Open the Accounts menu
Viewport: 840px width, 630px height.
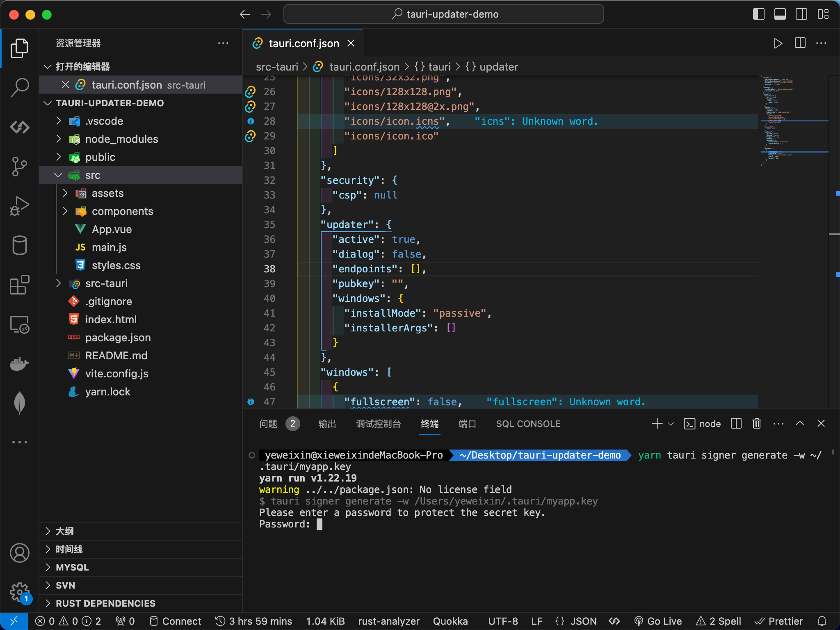point(19,553)
